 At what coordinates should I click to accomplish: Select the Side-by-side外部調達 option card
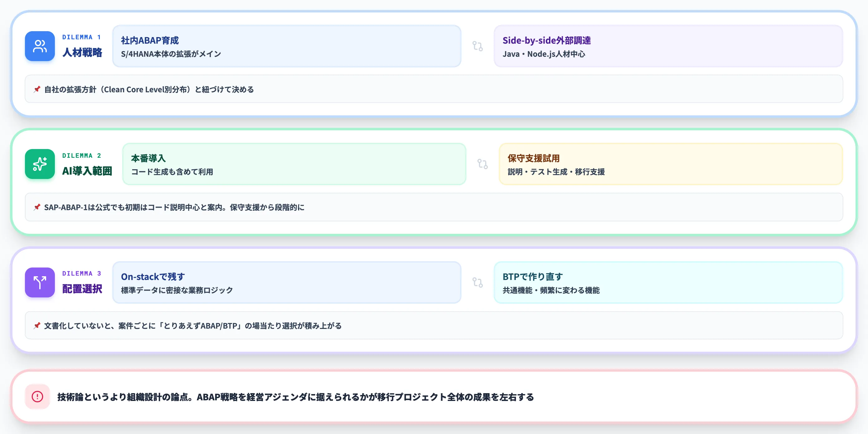[x=668, y=46]
